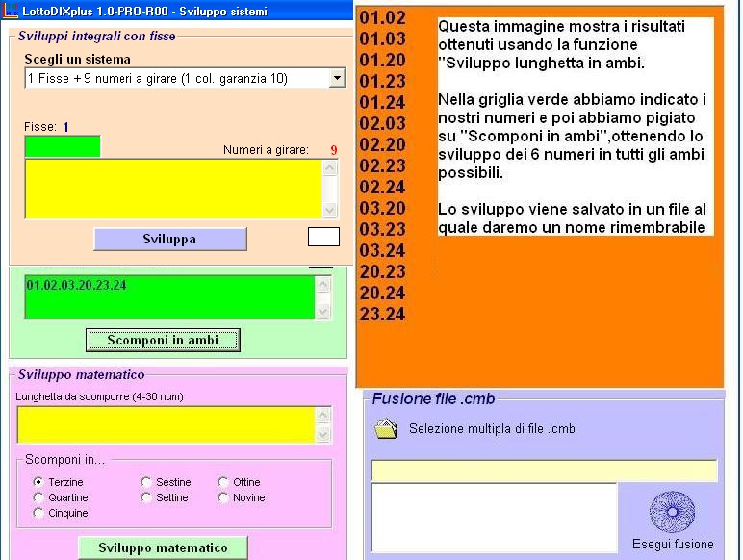Viewport: 743px width, 560px height.
Task: Select Novine radio button
Action: pyautogui.click(x=223, y=497)
